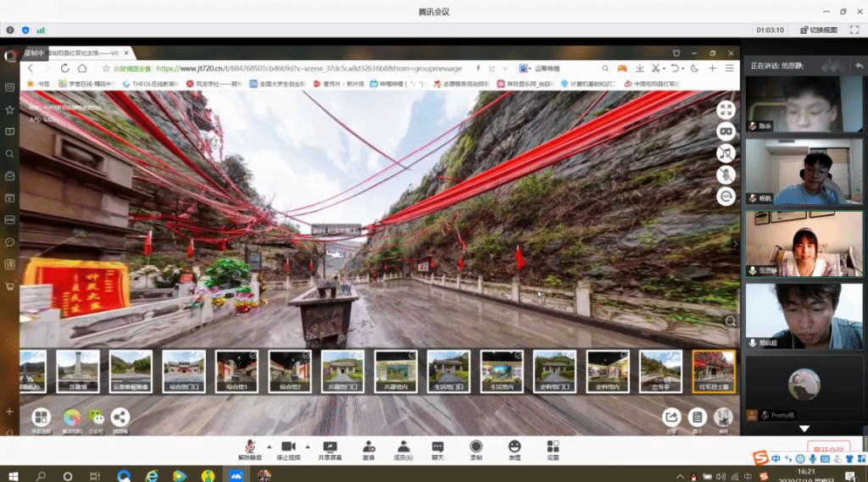Open the audio options arrow beside the mute button

coord(270,446)
